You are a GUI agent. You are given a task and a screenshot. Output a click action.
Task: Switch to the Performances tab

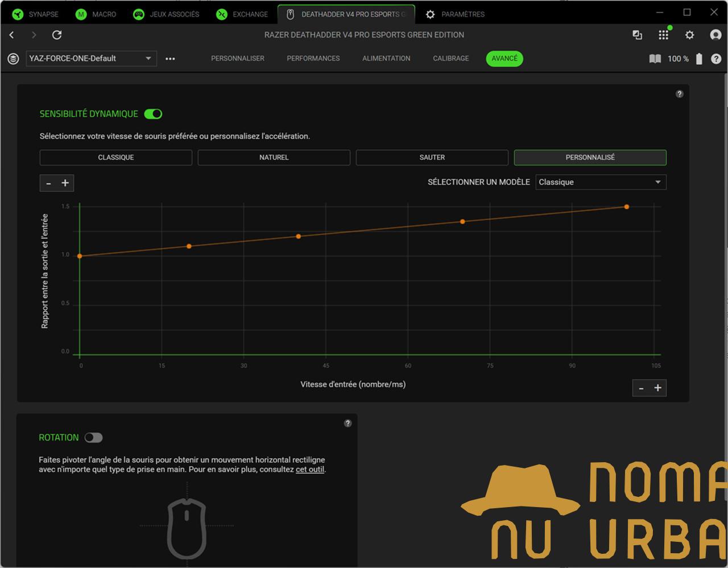coord(313,59)
